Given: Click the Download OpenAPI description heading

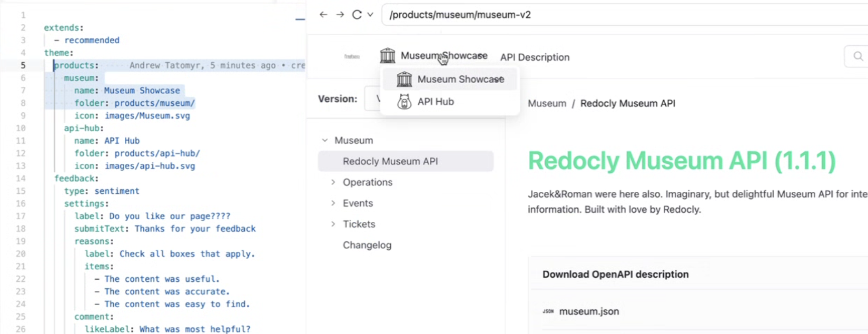Looking at the screenshot, I should [616, 274].
